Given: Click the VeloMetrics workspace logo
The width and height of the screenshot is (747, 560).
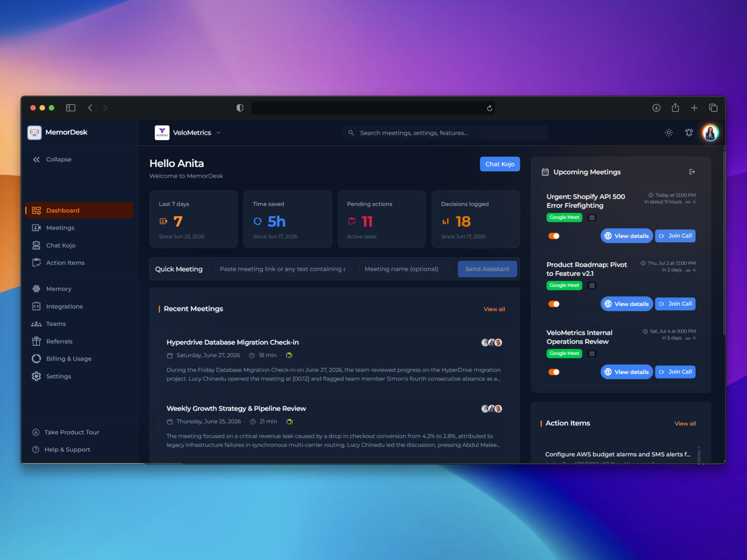Looking at the screenshot, I should 162,133.
